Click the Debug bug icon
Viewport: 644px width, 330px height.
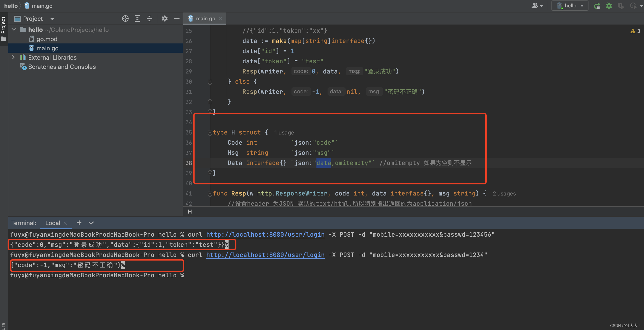(609, 6)
